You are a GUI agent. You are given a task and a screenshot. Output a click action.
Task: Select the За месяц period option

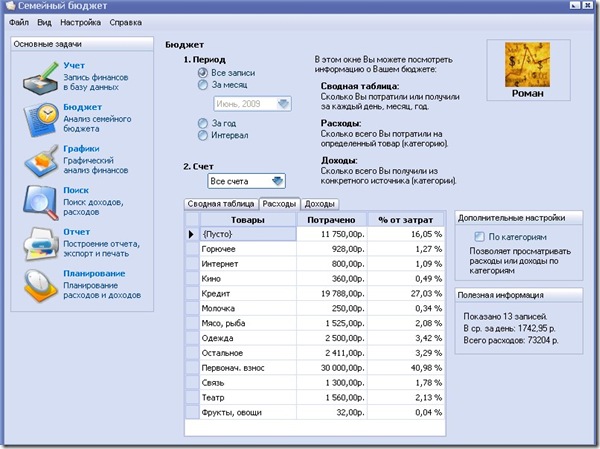click(204, 86)
